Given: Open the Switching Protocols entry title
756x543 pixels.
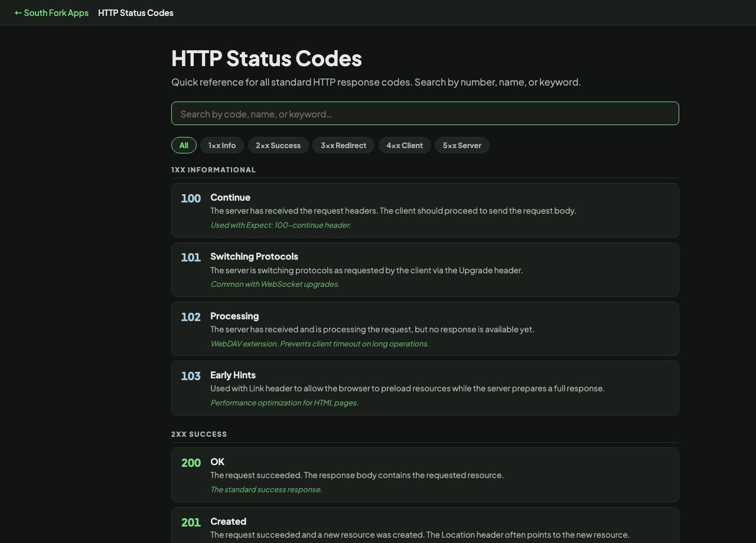Looking at the screenshot, I should [254, 256].
